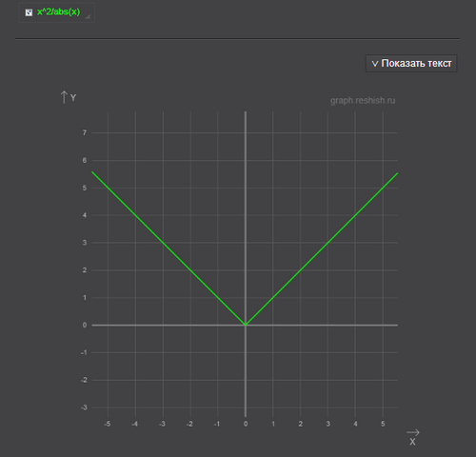The width and height of the screenshot is (476, 457).
Task: Expand via the chevron in Показать текст
Action: (x=375, y=64)
